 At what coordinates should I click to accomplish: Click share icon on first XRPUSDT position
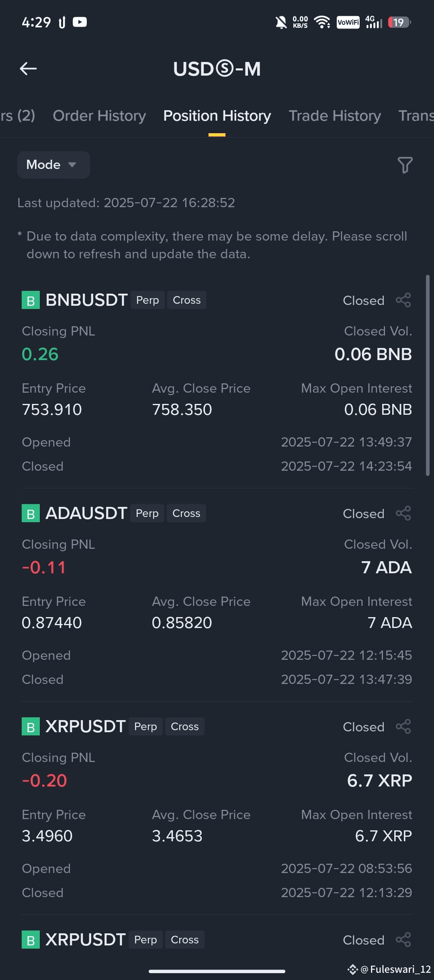pyautogui.click(x=403, y=727)
